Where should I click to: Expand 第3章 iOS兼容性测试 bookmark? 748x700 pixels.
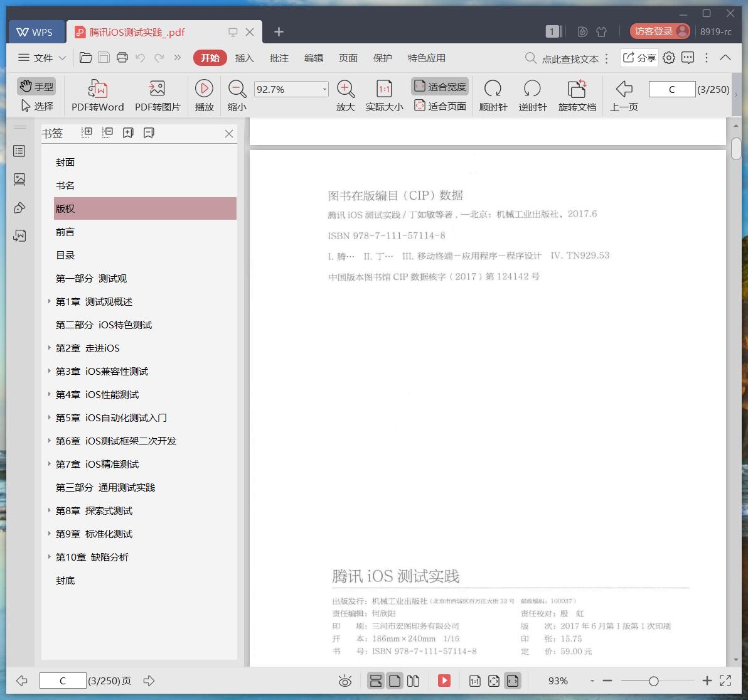coord(49,371)
